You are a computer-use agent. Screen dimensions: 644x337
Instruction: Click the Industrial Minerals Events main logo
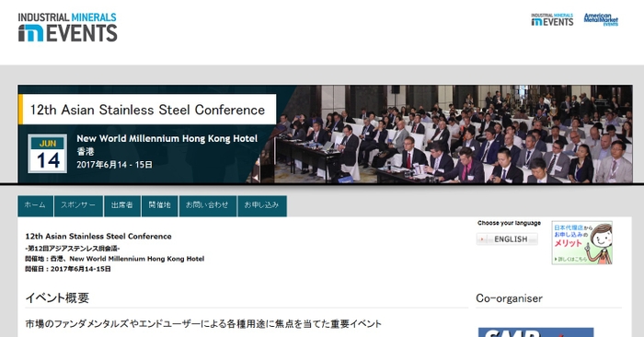point(67,27)
